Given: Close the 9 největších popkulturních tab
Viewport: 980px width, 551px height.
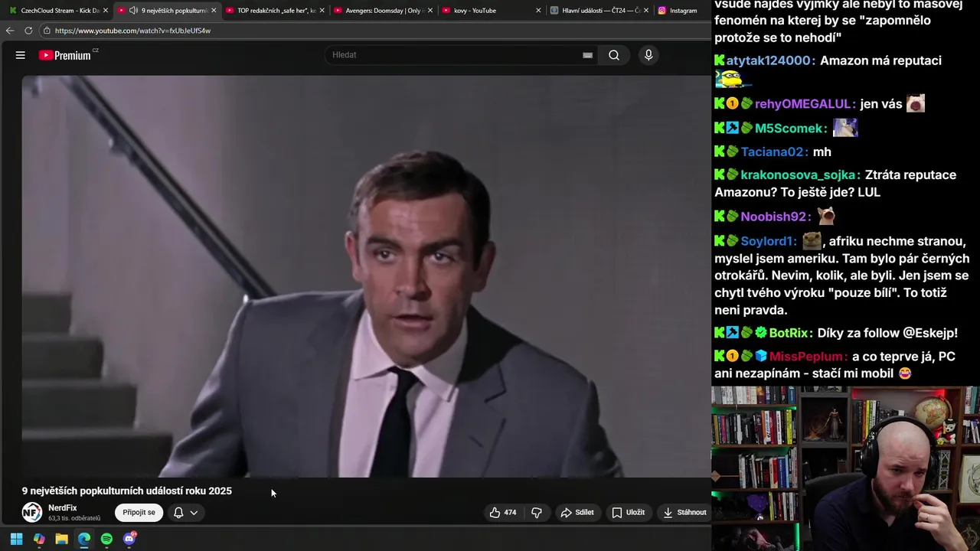Looking at the screenshot, I should point(214,11).
